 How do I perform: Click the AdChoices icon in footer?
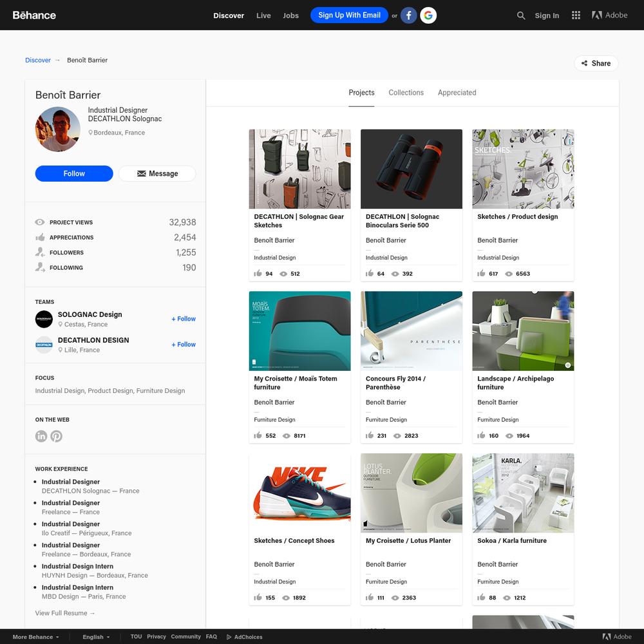tap(229, 637)
